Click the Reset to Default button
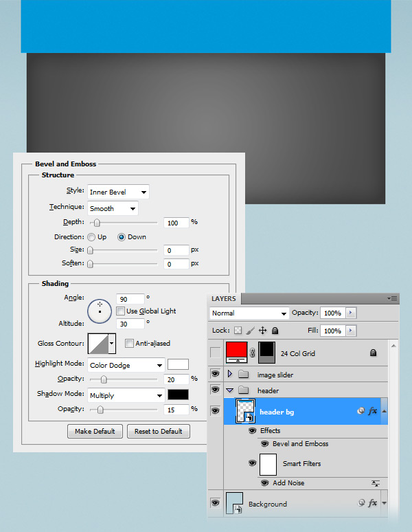This screenshot has width=412, height=532. [158, 431]
